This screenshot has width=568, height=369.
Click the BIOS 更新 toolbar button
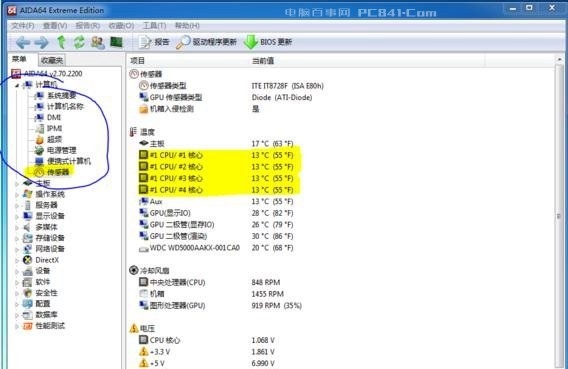268,42
